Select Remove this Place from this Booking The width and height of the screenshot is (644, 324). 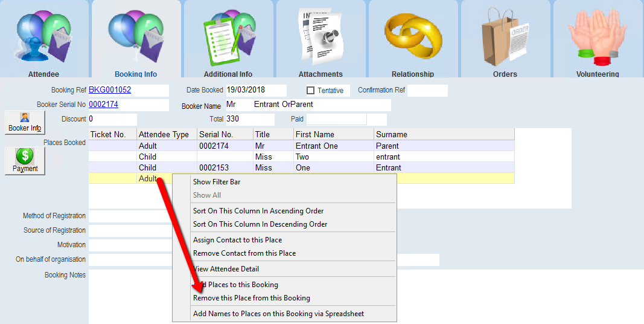(251, 298)
